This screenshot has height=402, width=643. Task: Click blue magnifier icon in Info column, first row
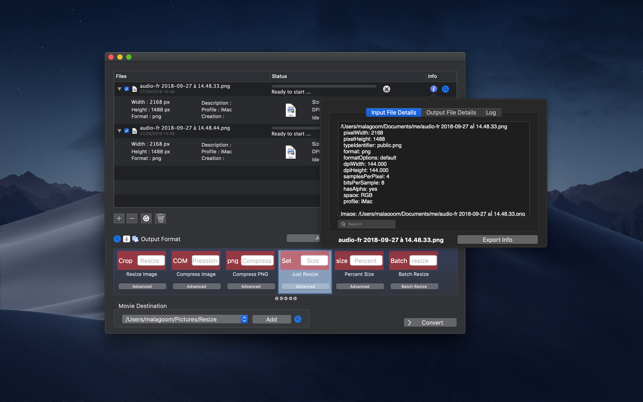coord(445,89)
